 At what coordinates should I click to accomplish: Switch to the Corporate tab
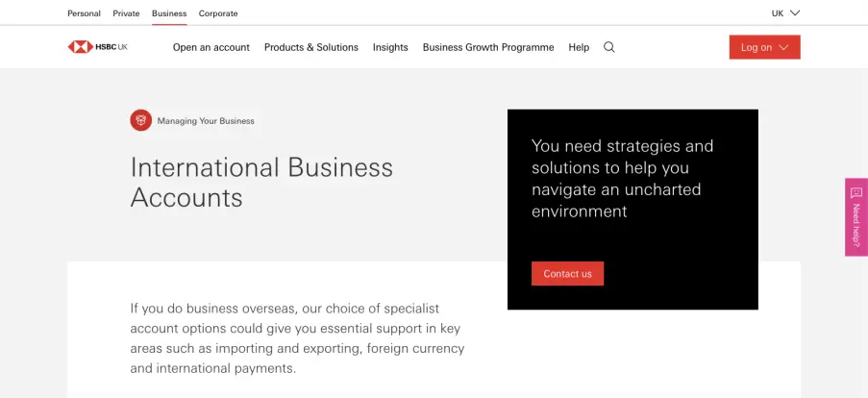[x=218, y=13]
